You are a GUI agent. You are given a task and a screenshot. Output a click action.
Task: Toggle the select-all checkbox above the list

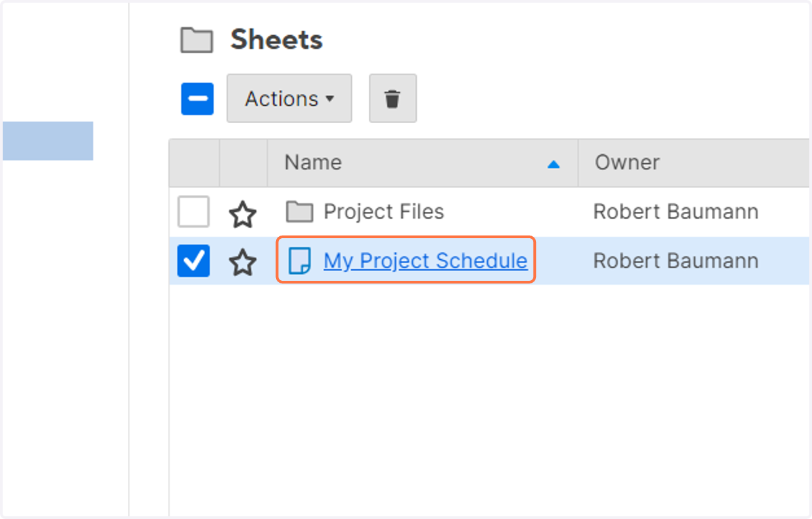198,99
